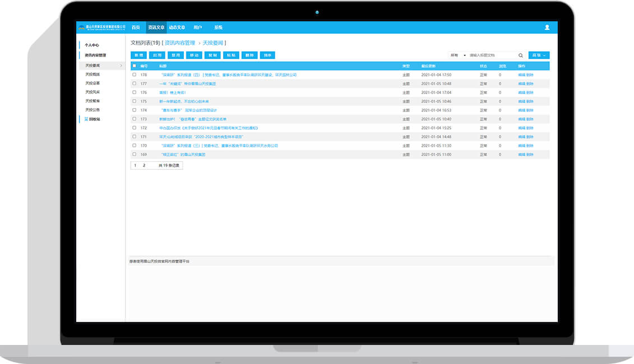Open the 首页 menu item

(x=136, y=27)
